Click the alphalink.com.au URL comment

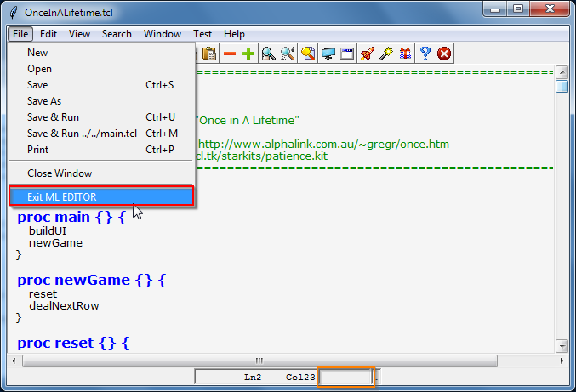click(323, 145)
